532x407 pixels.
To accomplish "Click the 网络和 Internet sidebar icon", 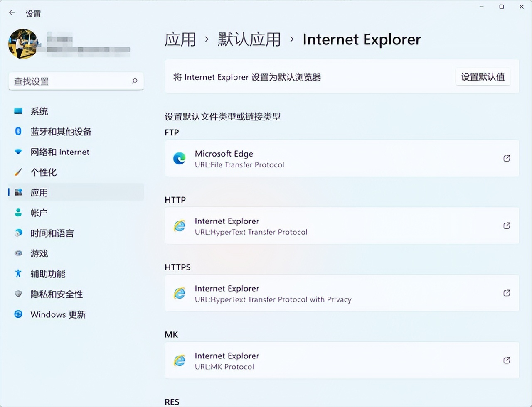I will [x=18, y=152].
